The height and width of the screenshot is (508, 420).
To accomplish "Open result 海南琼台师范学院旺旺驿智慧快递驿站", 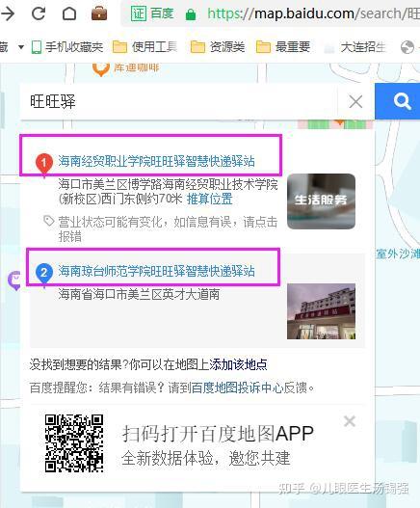I will (x=156, y=271).
